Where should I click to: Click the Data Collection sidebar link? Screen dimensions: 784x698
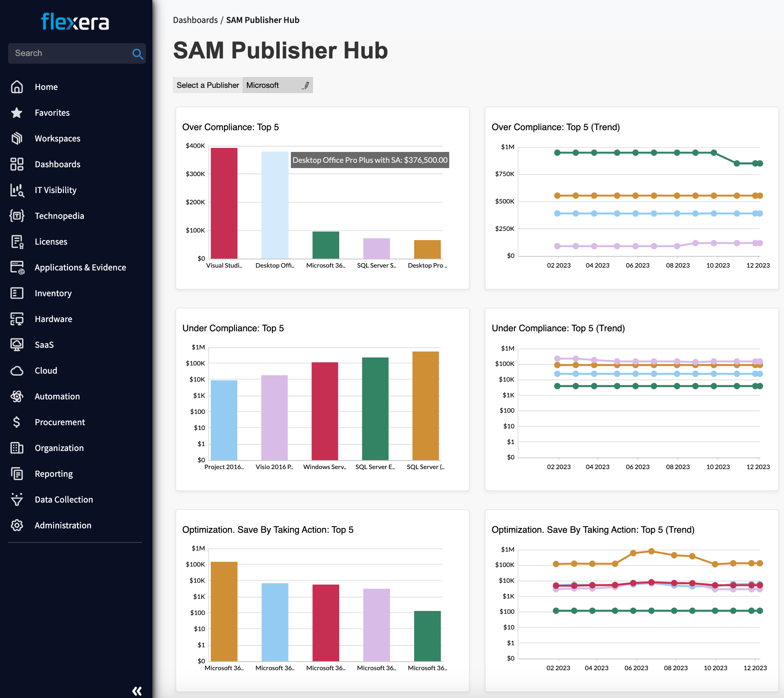(x=64, y=499)
